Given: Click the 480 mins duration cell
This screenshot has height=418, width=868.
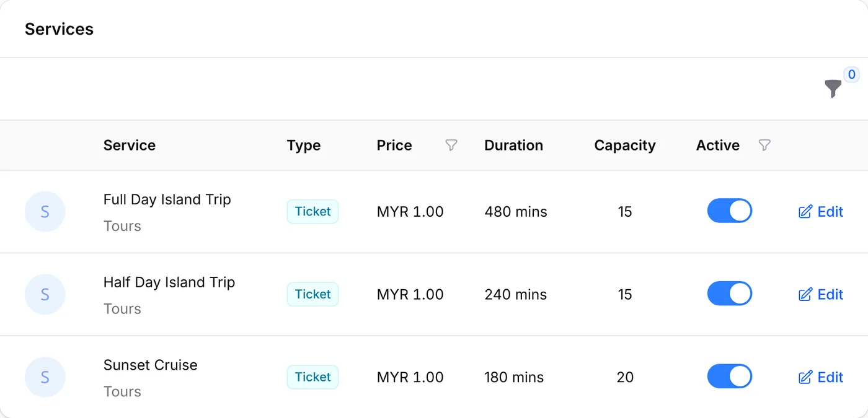Looking at the screenshot, I should pos(516,212).
